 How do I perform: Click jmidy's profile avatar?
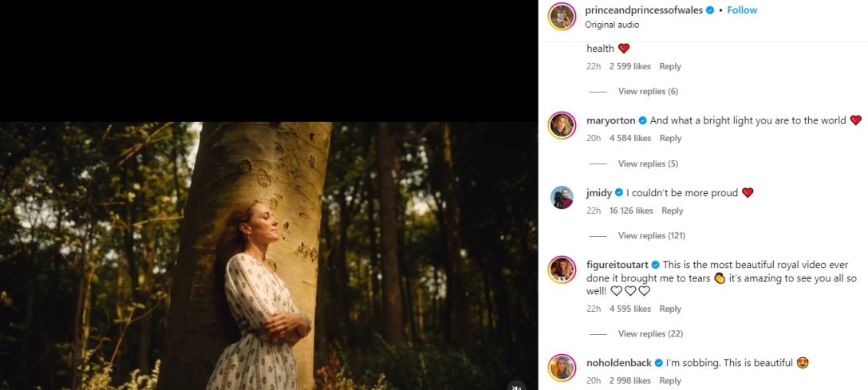pos(562,198)
